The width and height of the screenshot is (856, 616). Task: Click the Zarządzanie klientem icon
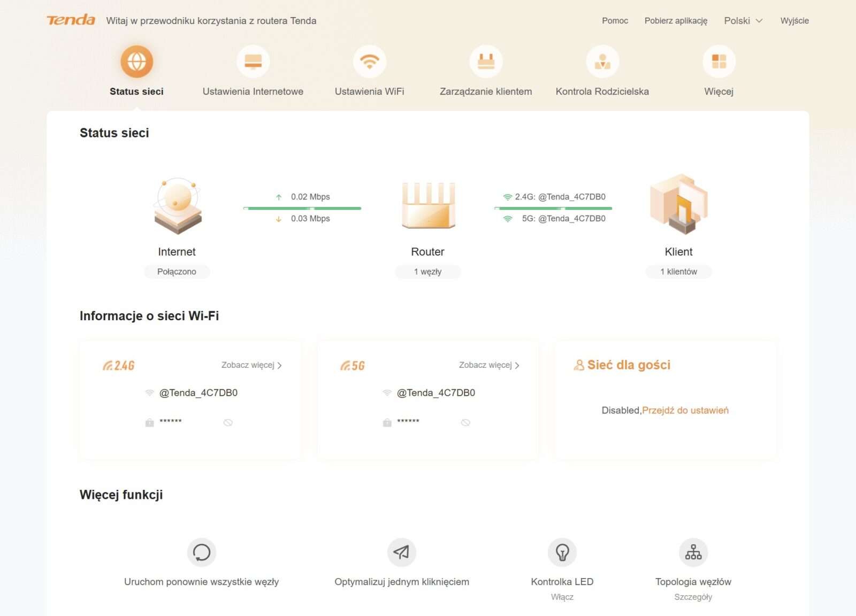[x=486, y=62]
